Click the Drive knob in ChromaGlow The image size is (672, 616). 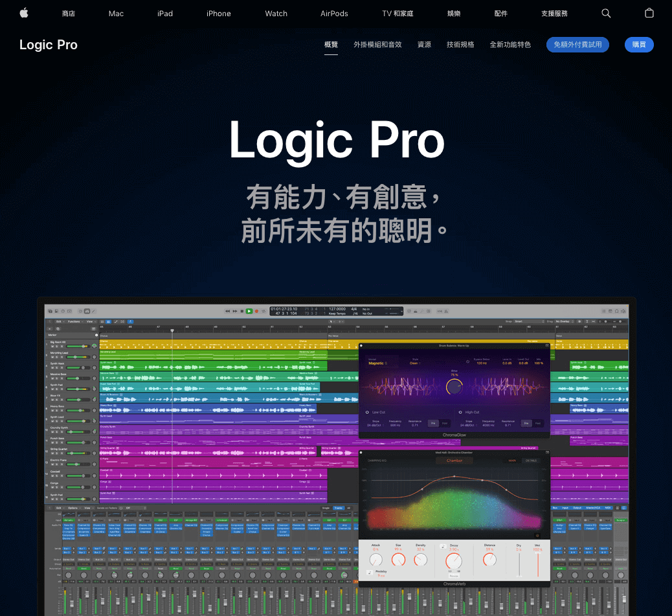[454, 387]
